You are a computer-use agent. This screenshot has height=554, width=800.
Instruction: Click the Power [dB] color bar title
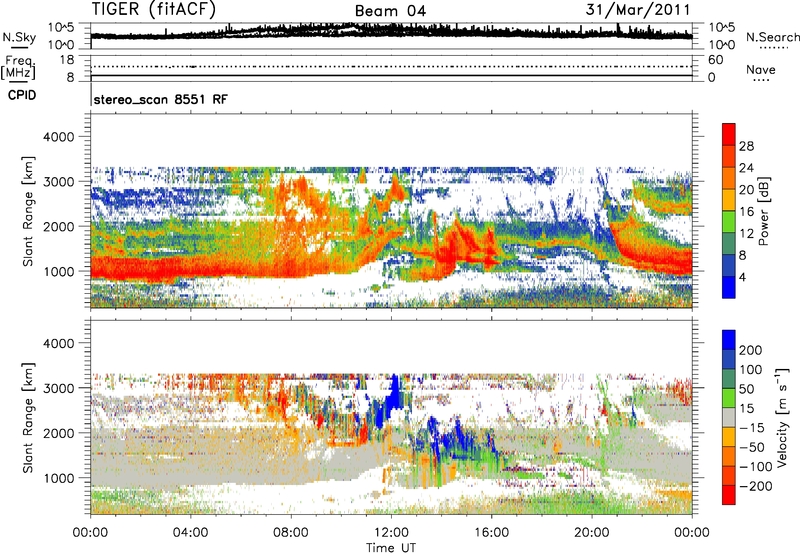[x=764, y=211]
